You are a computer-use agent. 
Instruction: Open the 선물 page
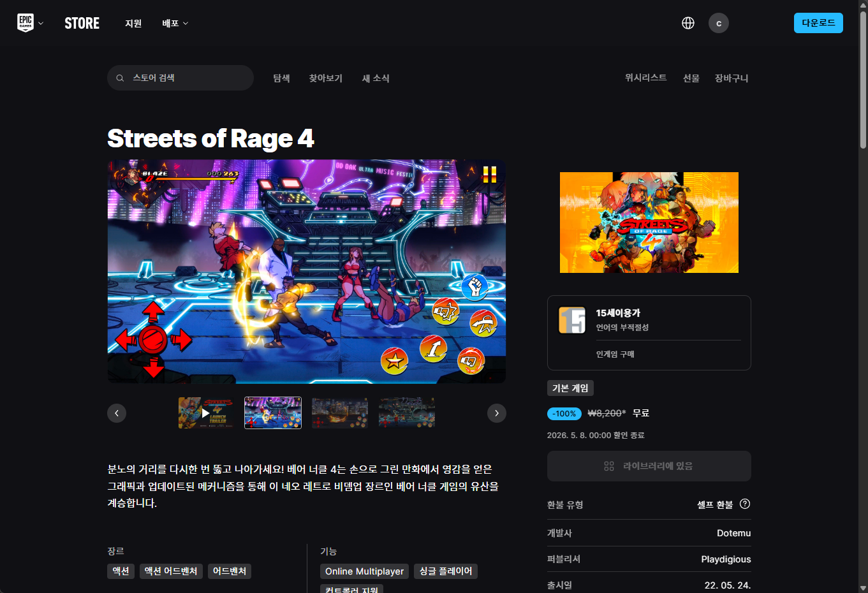point(691,78)
